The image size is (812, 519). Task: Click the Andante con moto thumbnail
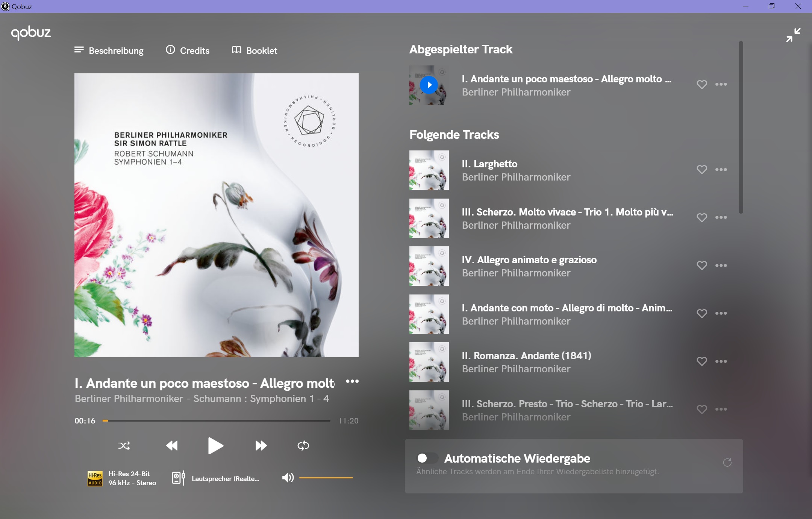click(x=429, y=314)
